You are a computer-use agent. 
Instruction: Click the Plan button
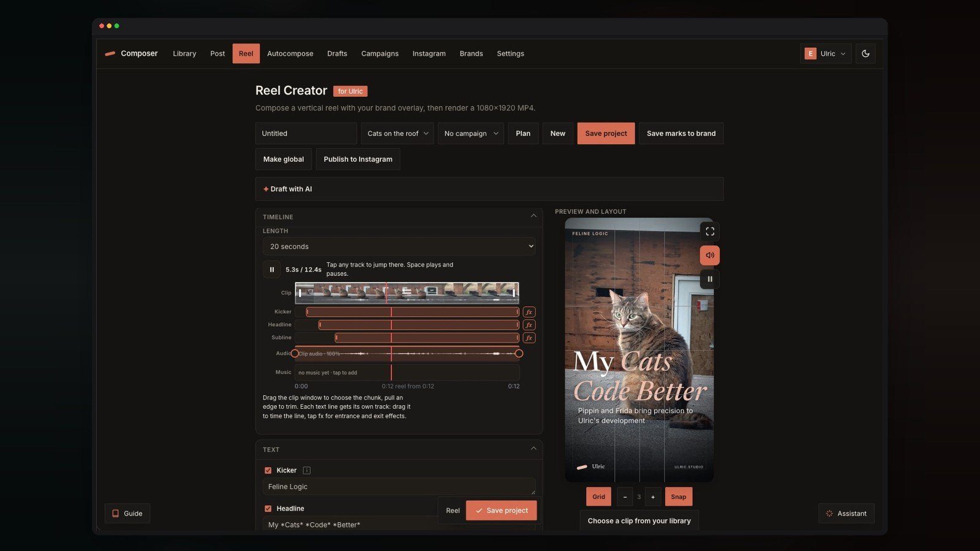(x=523, y=134)
